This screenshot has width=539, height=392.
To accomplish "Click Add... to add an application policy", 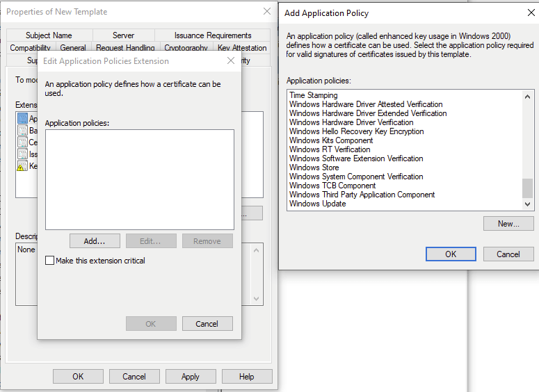I will pos(95,241).
